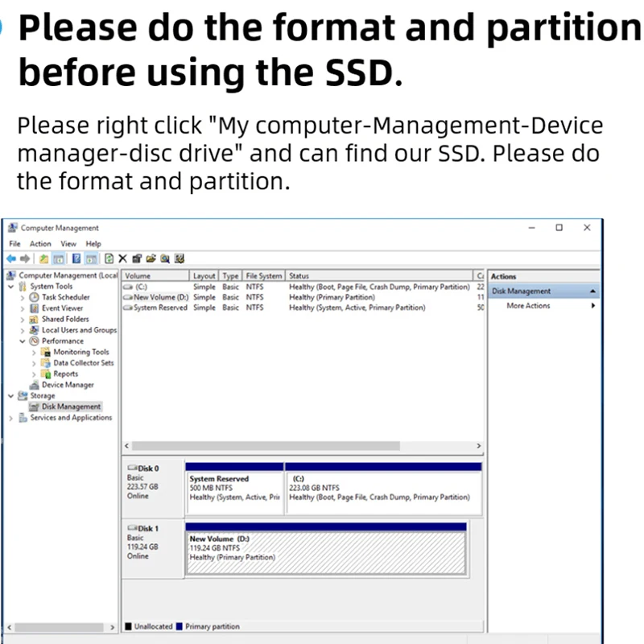This screenshot has width=644, height=644.
Task: Collapse the Storage tree node
Action: point(11,396)
